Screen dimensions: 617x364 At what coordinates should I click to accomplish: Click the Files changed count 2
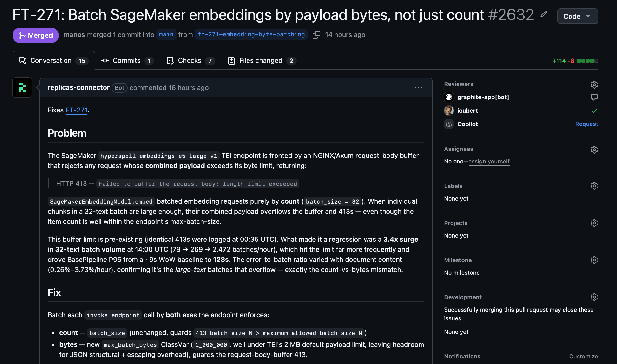pos(291,61)
